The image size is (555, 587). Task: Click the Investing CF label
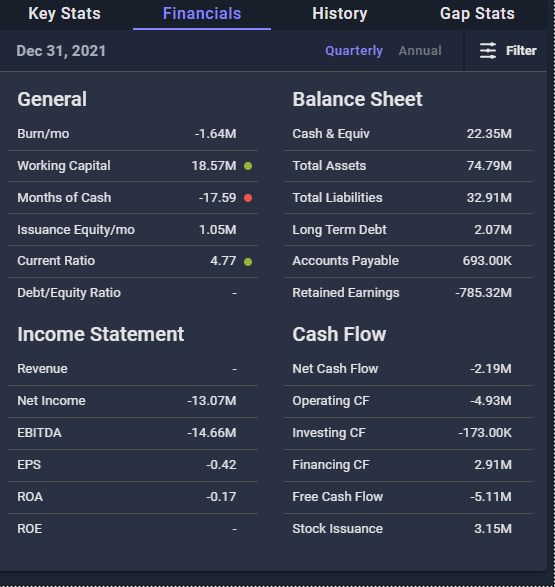click(329, 433)
